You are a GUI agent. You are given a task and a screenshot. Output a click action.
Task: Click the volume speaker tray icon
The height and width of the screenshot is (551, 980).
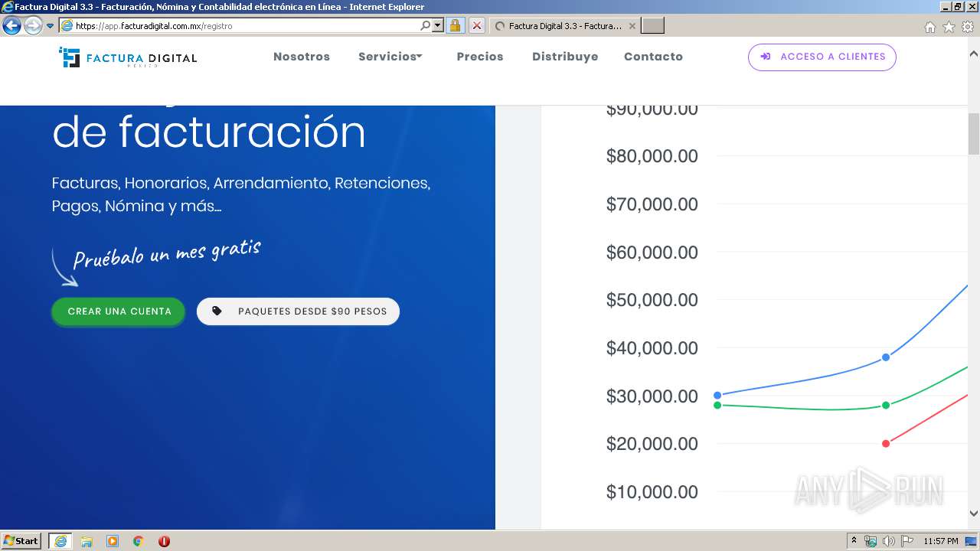coord(888,541)
